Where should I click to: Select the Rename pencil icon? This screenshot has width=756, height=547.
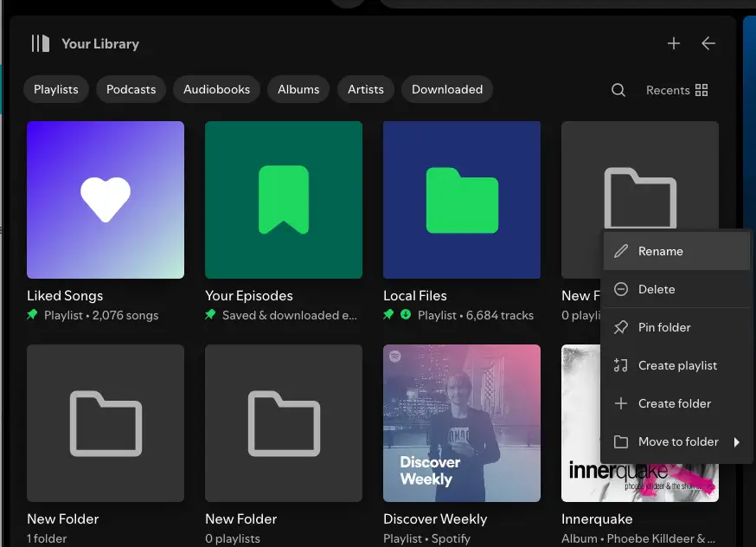click(620, 251)
